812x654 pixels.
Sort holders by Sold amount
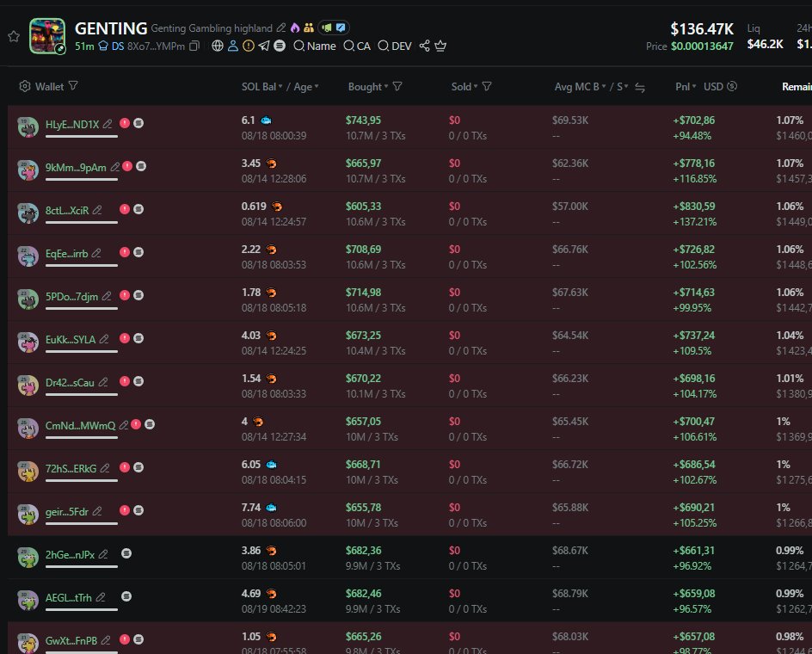[464, 87]
